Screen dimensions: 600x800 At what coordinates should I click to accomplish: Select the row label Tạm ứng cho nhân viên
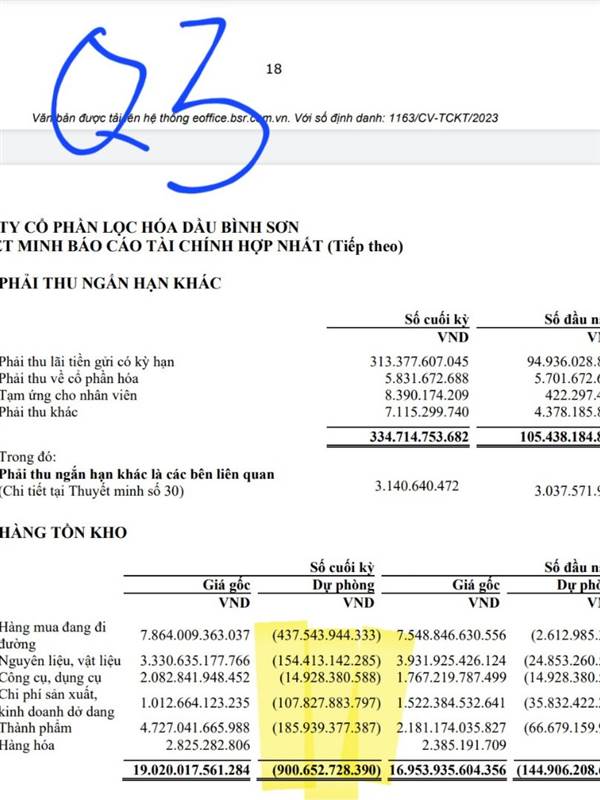[x=68, y=395]
